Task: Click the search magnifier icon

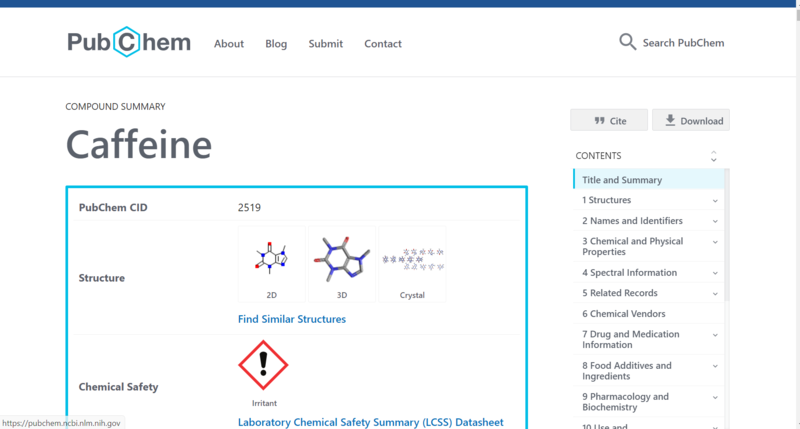Action: pyautogui.click(x=627, y=42)
